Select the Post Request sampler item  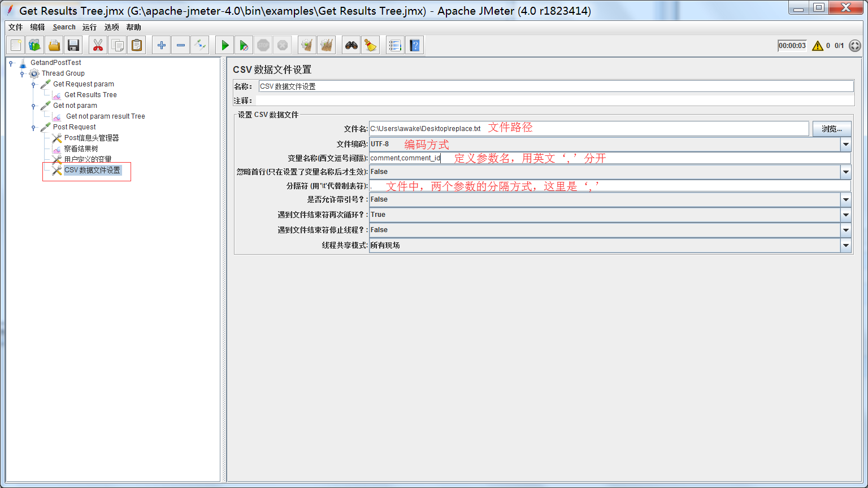point(74,127)
